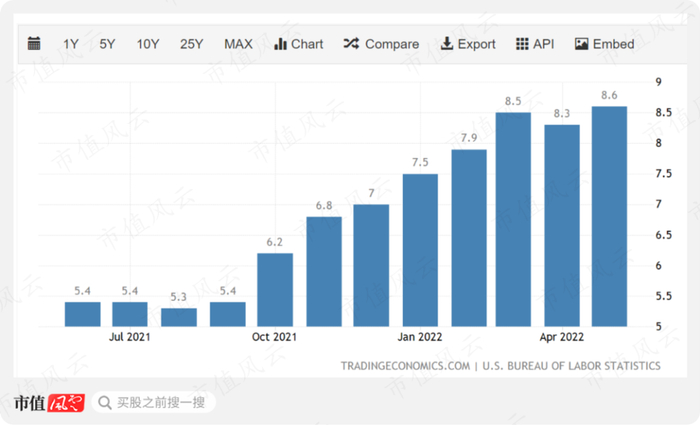
Task: Click the TRADINGECONOMICS.COM source text
Action: 405,366
